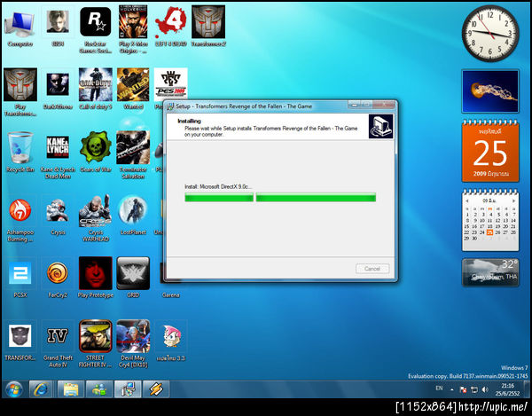
Task: Show hidden tray icons arrow
Action: point(452,389)
